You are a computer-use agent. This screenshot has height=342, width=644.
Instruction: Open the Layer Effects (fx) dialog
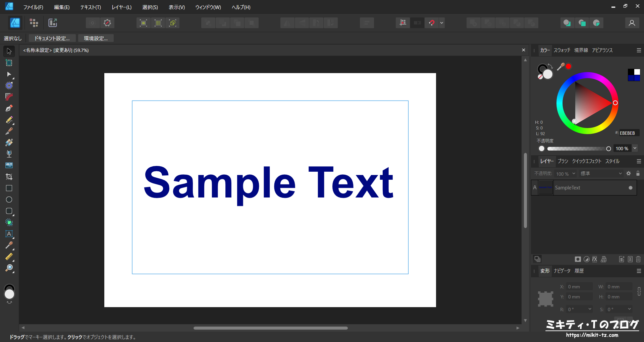click(x=595, y=259)
